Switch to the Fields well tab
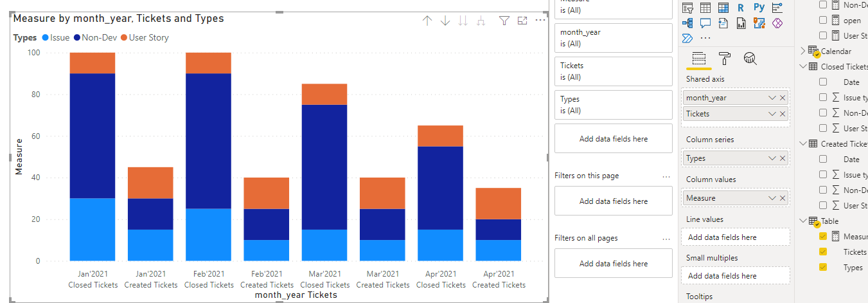868x303 pixels. 699,59
